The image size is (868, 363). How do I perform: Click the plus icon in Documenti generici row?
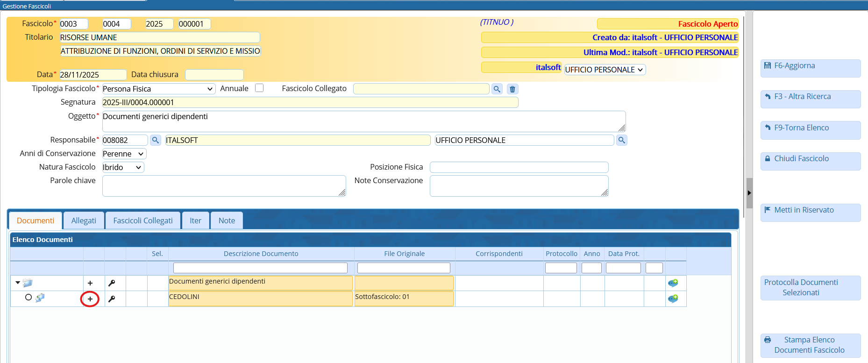coord(90,283)
